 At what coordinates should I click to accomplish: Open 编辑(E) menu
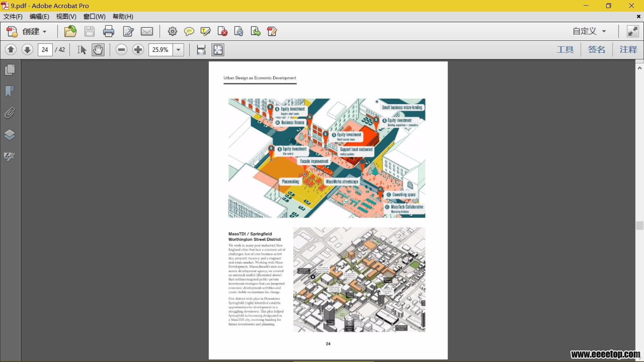click(39, 16)
